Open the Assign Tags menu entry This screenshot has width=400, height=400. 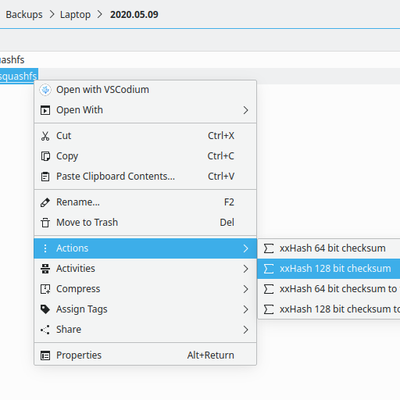click(145, 309)
